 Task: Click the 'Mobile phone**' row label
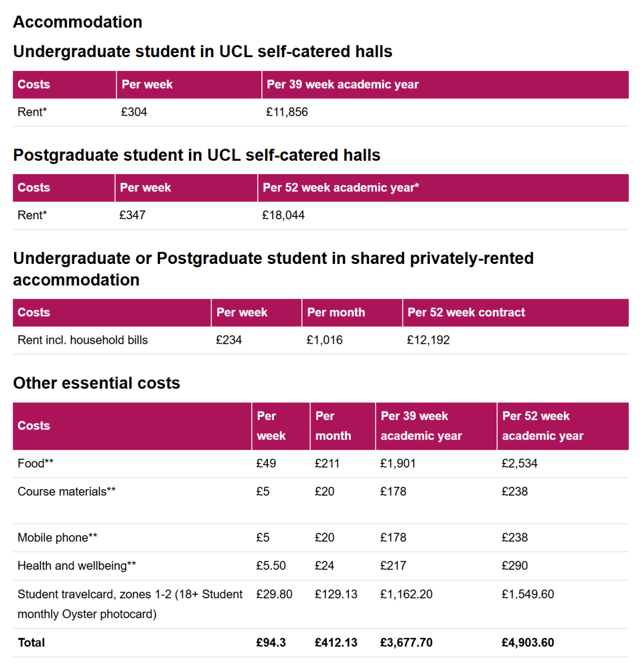coord(57,538)
